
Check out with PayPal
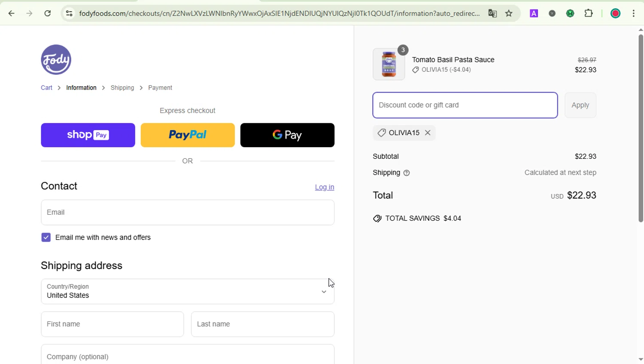click(x=188, y=135)
